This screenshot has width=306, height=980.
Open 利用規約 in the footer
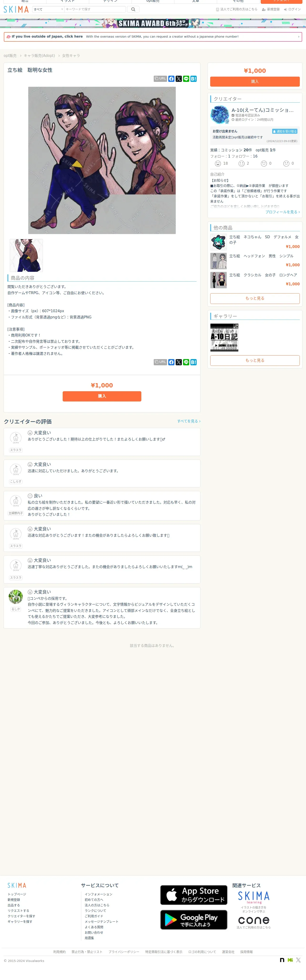tap(59, 952)
